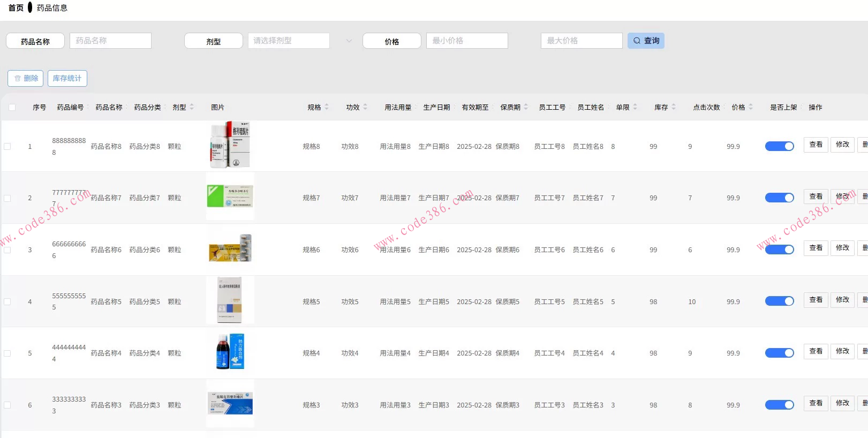Click cell text 保质期3

(508, 405)
